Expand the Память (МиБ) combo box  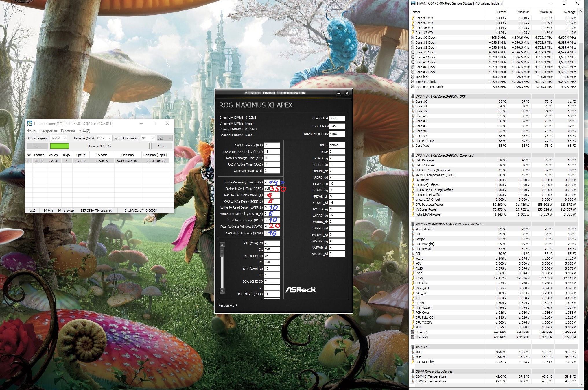point(109,138)
